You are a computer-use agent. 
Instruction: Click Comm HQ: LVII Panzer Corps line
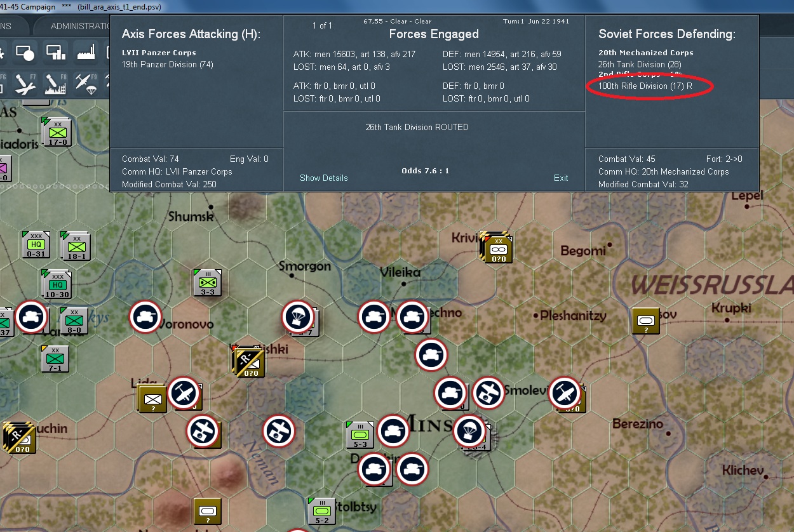pos(177,171)
